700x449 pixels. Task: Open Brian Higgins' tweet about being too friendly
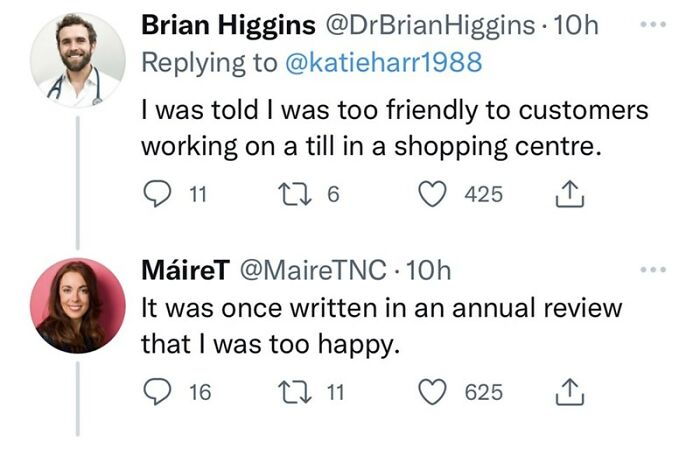(394, 127)
